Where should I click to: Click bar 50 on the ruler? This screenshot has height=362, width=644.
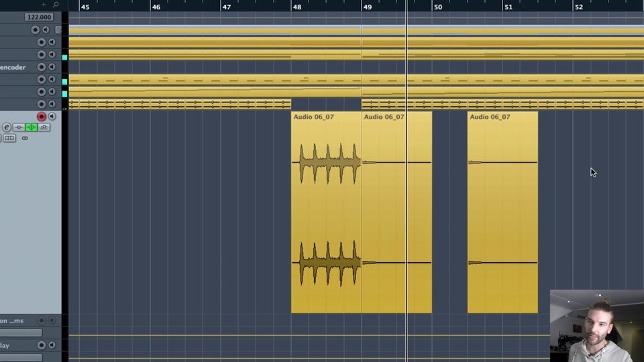click(x=438, y=7)
